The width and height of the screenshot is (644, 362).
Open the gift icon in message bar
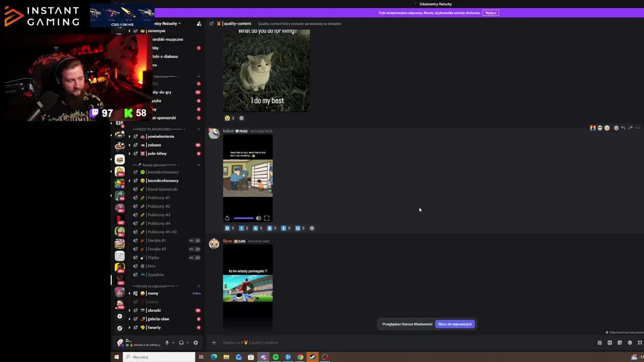click(x=600, y=342)
